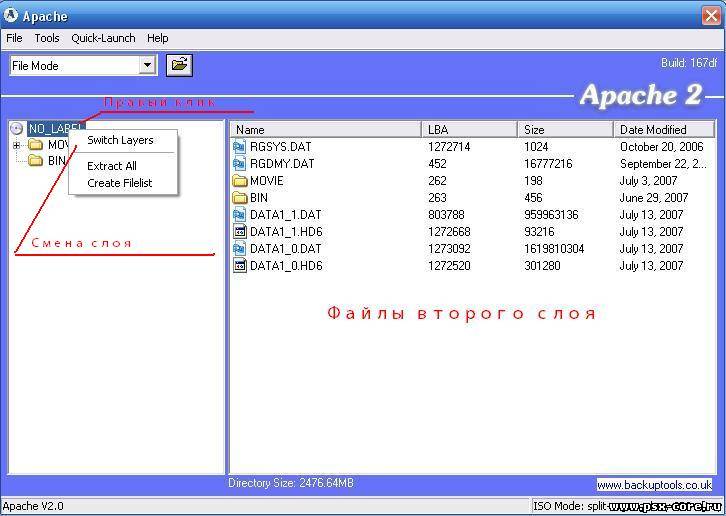
Task: Click the NO_LABEL disc icon in tree
Action: coord(17,129)
